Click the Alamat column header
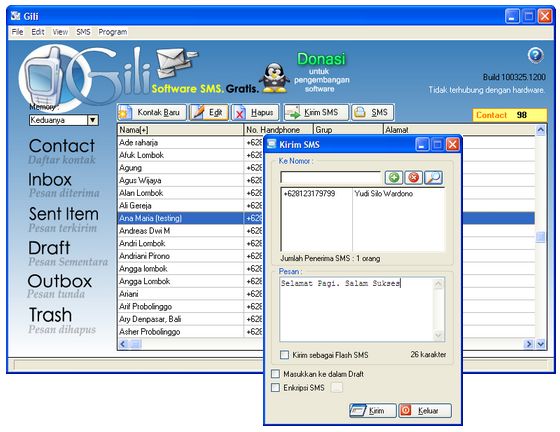Viewport: 560px width, 432px height. point(459,130)
